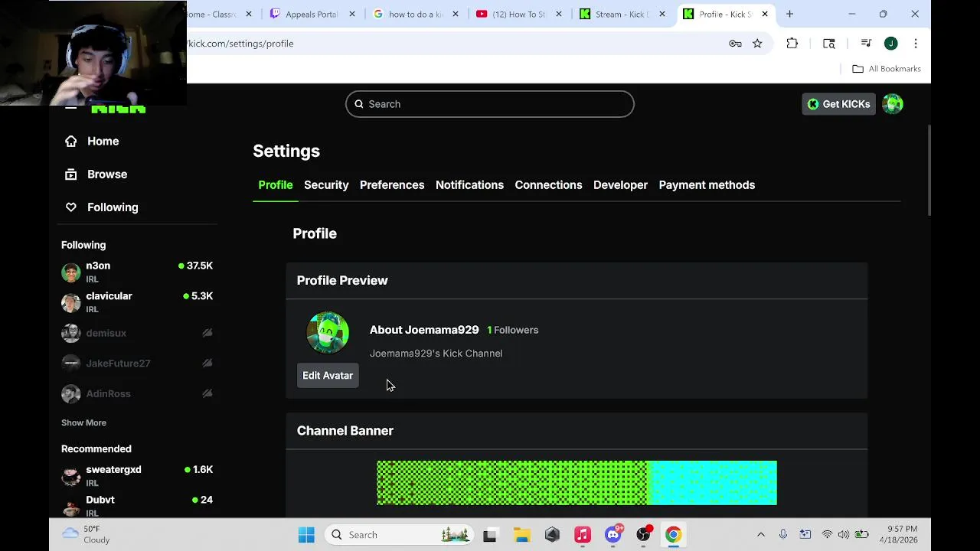Viewport: 980px width, 551px height.
Task: Open the Task View taskbar icon
Action: 490,535
